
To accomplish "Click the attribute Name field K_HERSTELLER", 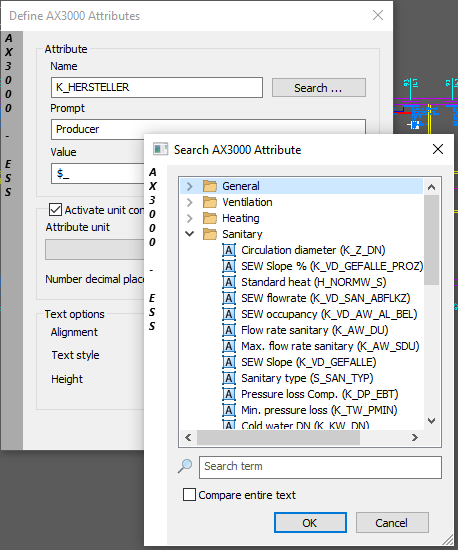I will click(x=157, y=87).
